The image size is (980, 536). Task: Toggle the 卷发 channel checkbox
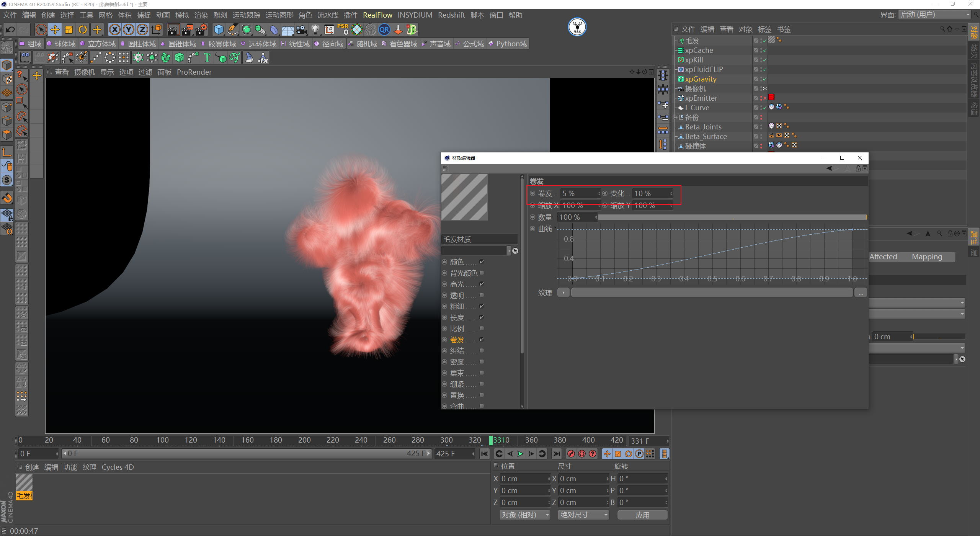(482, 340)
